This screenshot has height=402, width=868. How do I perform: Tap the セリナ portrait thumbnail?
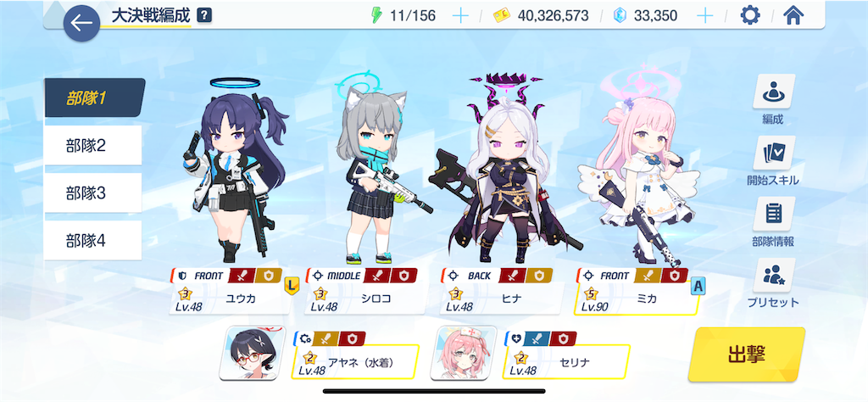click(464, 353)
